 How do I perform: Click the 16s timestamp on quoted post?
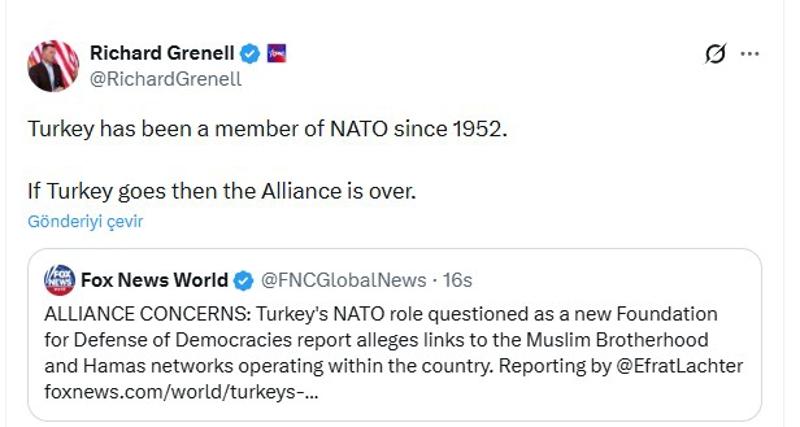pos(457,279)
